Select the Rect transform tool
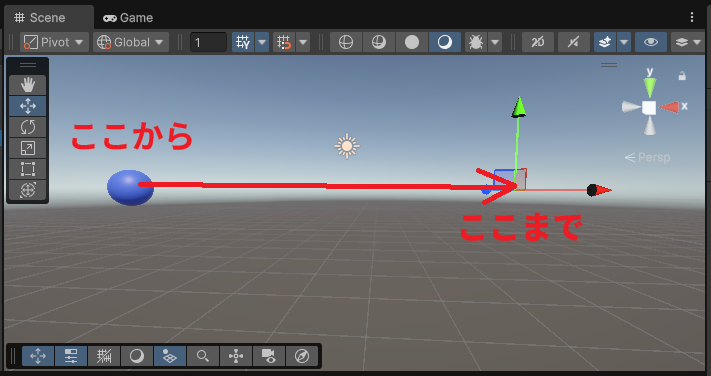 28,169
